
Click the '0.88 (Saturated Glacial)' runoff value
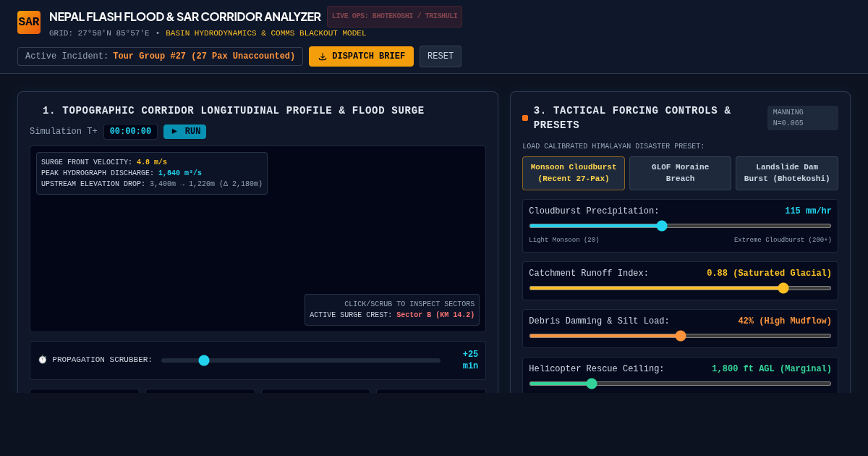click(x=769, y=274)
